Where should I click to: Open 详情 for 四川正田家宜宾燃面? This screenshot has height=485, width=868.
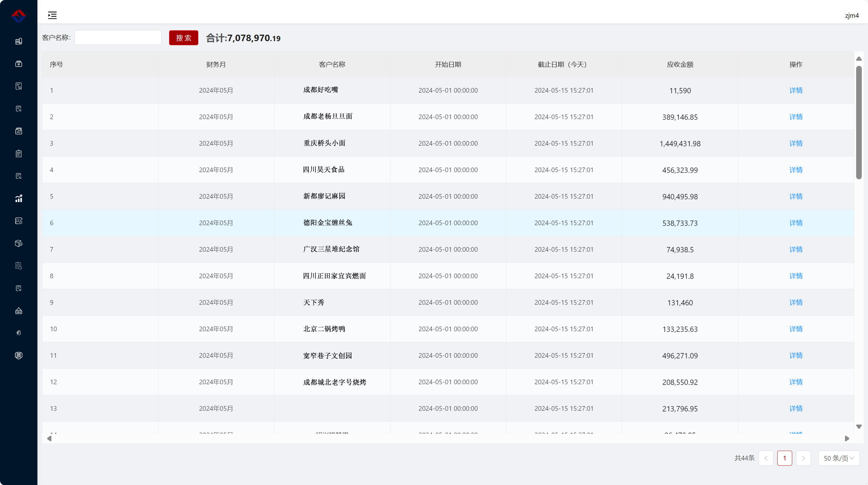click(796, 276)
